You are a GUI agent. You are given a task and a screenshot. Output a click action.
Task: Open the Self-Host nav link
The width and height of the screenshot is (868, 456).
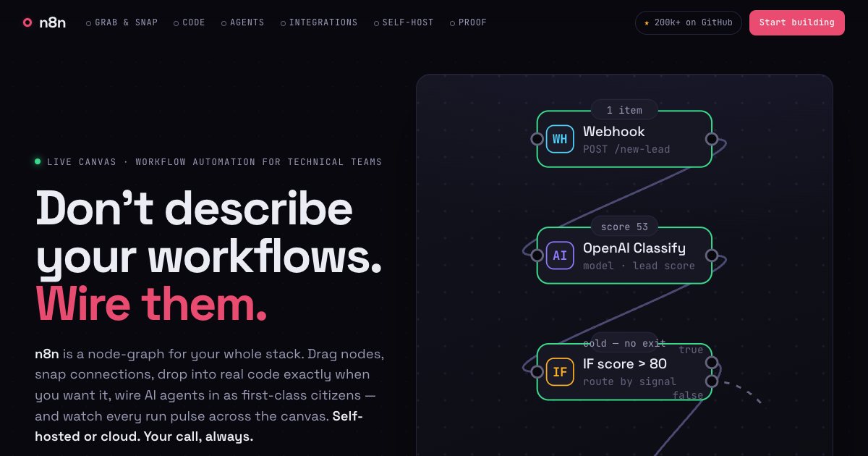click(x=404, y=22)
